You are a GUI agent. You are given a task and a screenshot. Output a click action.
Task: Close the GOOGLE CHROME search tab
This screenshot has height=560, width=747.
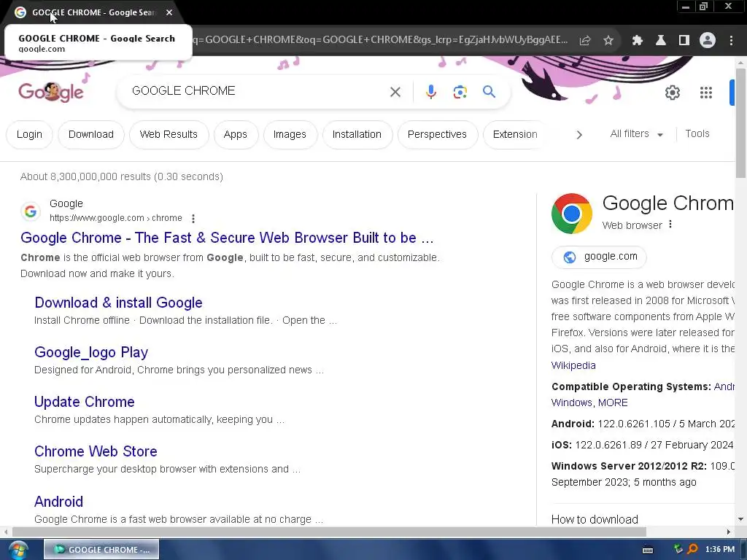click(x=169, y=12)
